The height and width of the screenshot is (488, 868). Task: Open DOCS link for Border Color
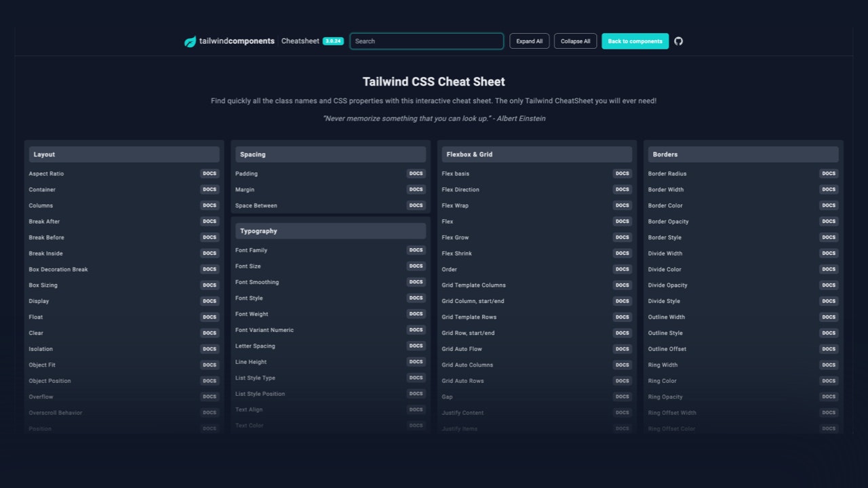click(x=829, y=205)
